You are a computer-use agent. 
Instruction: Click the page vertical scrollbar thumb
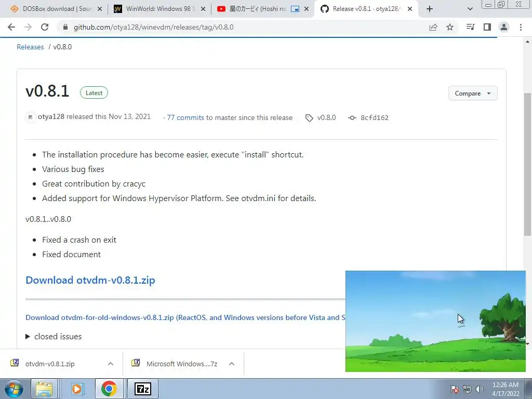[x=528, y=164]
